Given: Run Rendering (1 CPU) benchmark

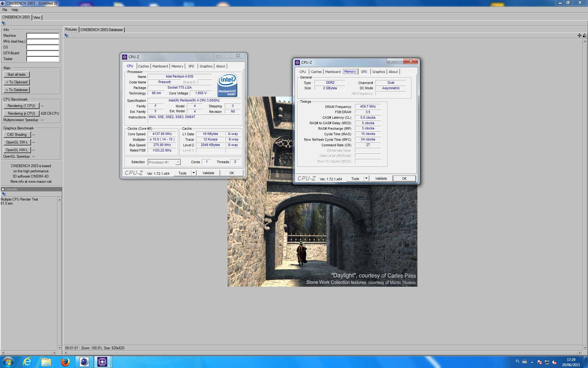Looking at the screenshot, I should click(21, 106).
